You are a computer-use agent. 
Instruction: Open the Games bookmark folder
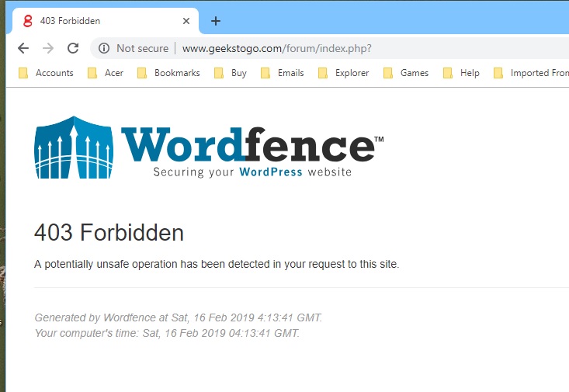click(406, 73)
